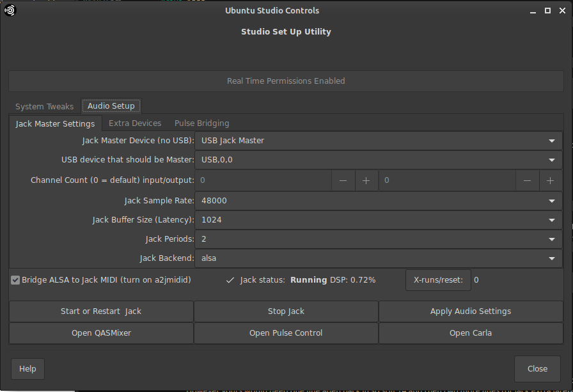
Task: Focus the input channel count field
Action: tap(263, 180)
